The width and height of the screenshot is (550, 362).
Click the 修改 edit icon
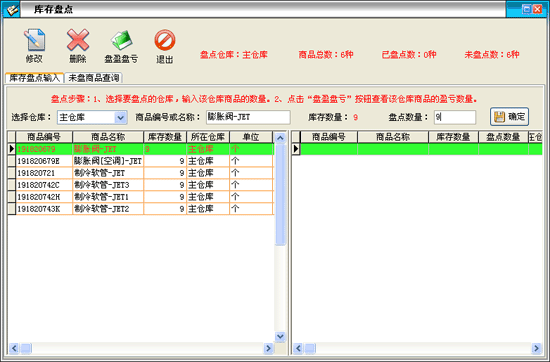pyautogui.click(x=34, y=40)
